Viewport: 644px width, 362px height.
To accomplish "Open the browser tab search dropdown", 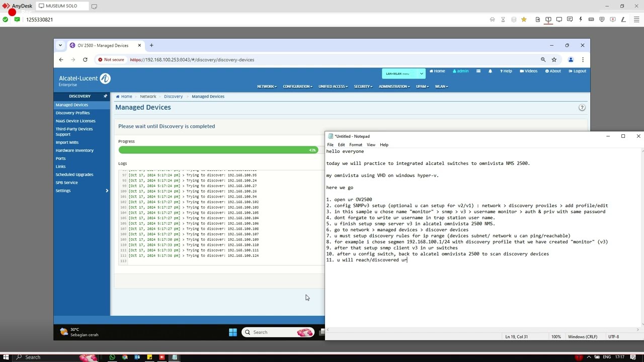I will tap(60, 45).
